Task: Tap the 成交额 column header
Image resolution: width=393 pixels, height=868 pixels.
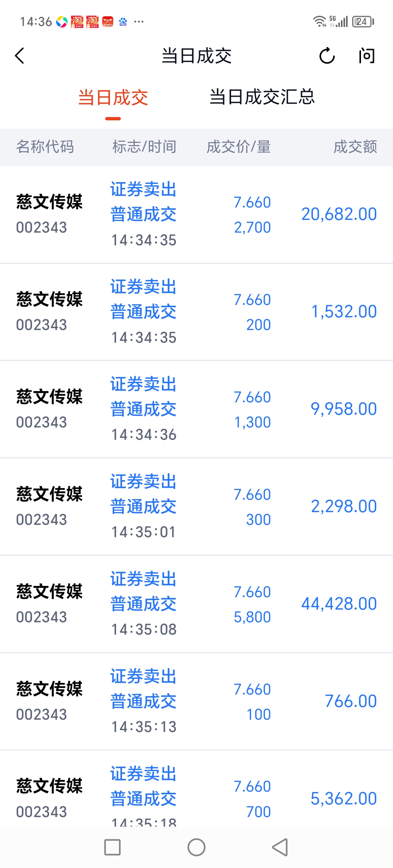Action: pos(355,147)
